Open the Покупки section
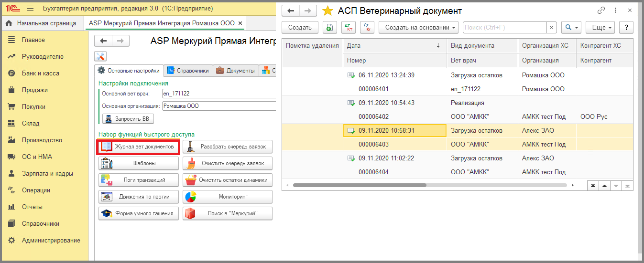The image size is (644, 263). (x=34, y=107)
